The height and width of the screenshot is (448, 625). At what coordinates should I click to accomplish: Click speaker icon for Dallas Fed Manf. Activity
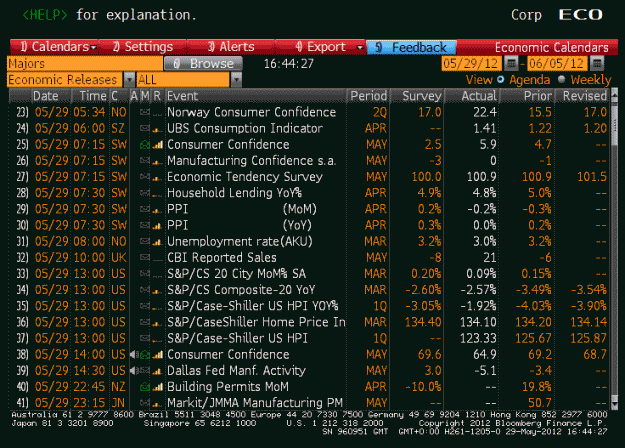[x=134, y=371]
